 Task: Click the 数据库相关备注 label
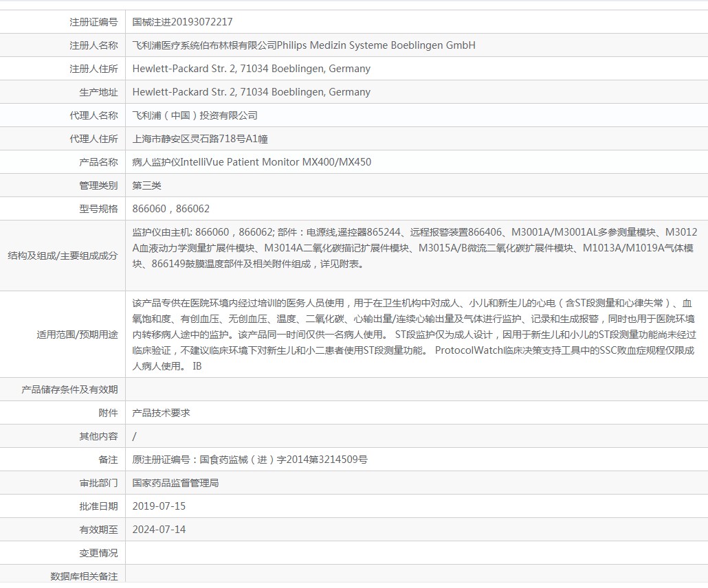click(84, 576)
